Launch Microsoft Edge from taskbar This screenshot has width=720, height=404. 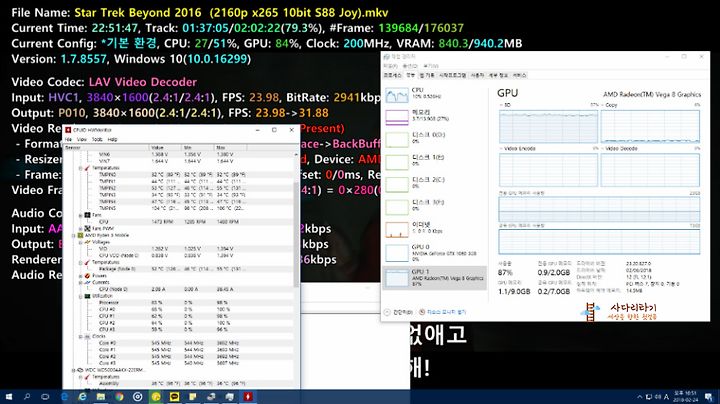point(64,397)
